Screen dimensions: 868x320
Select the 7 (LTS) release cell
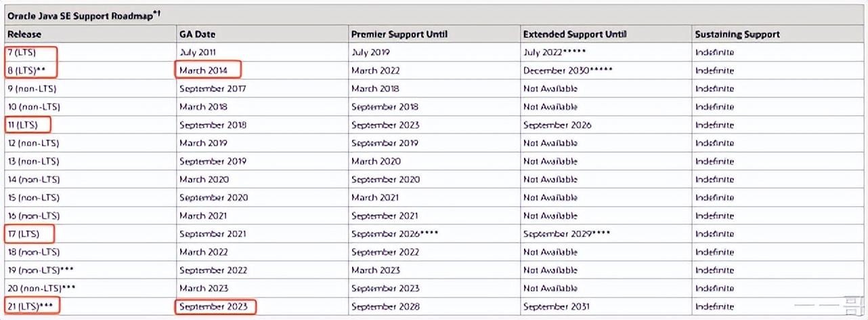point(22,52)
